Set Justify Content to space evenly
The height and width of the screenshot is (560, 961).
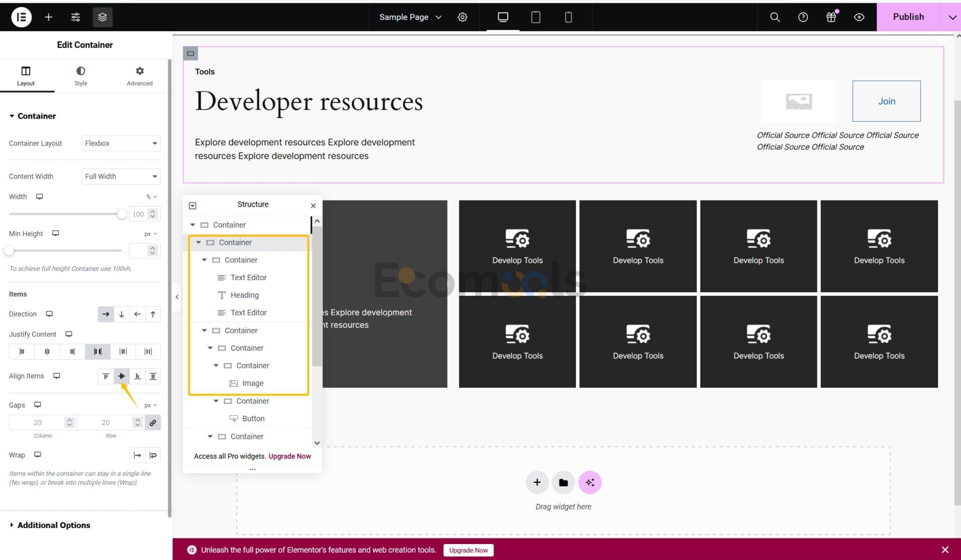point(148,351)
